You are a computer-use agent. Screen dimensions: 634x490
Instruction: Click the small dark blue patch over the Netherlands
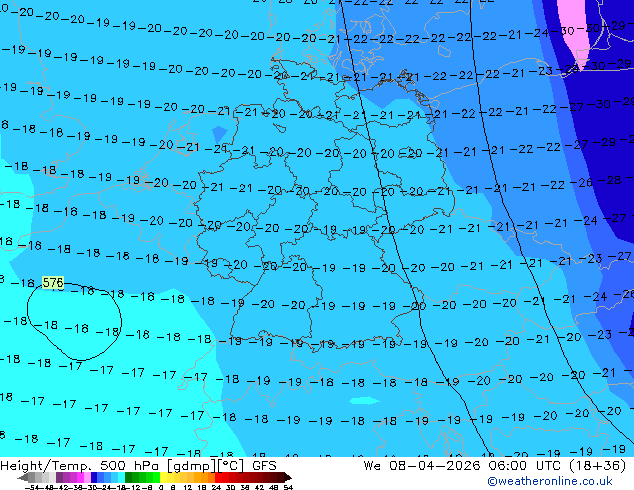(220, 133)
